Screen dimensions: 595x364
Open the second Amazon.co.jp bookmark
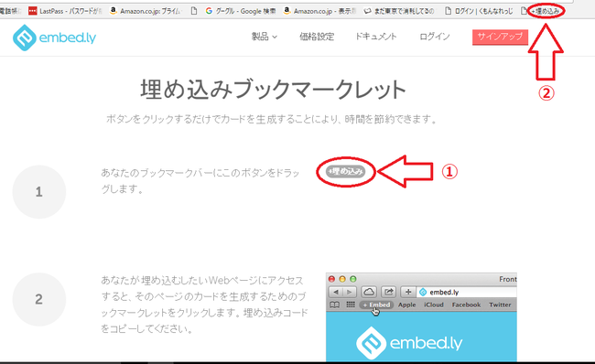pos(319,11)
